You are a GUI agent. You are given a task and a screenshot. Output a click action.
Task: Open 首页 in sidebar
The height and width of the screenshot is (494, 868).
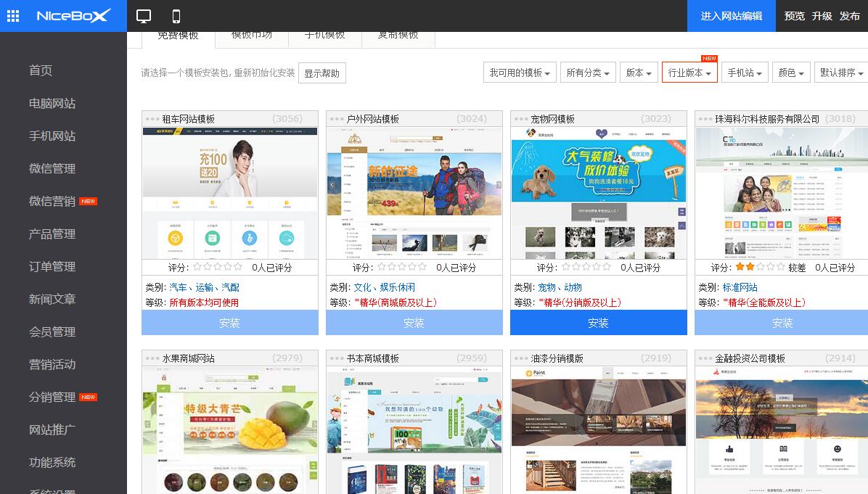(x=41, y=70)
